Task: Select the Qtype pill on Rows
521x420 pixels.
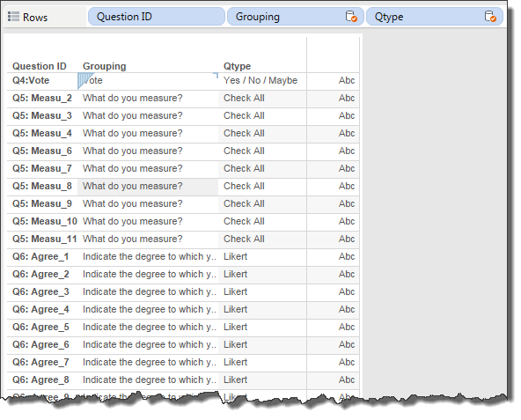Action: (435, 17)
